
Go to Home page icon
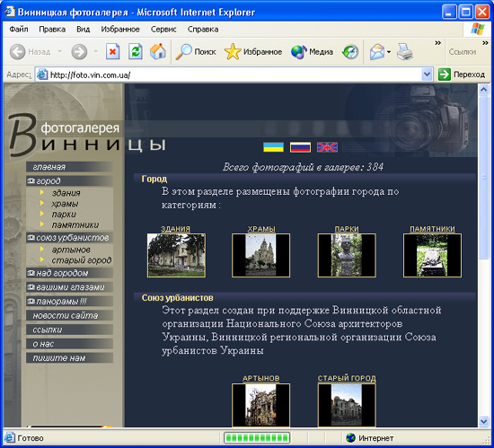[x=158, y=51]
